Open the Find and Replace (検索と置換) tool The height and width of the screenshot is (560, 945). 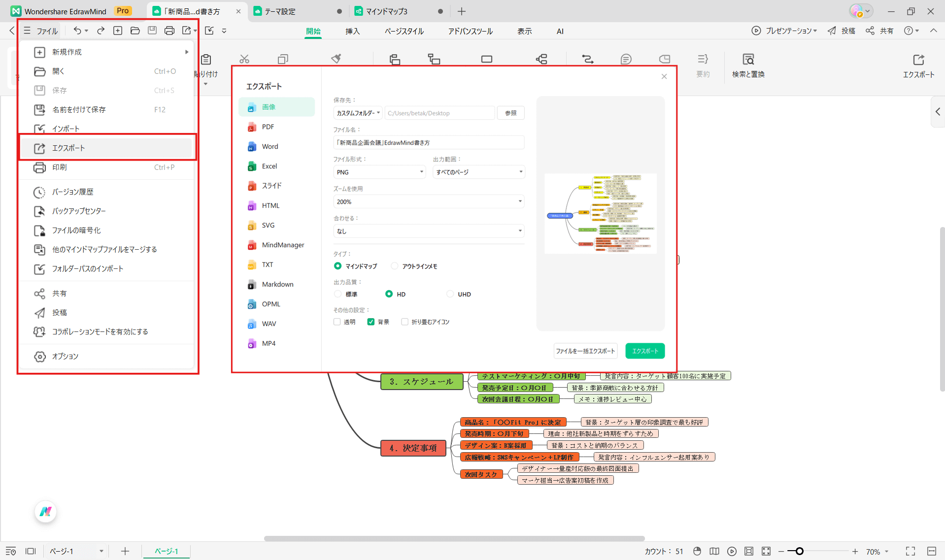[748, 66]
